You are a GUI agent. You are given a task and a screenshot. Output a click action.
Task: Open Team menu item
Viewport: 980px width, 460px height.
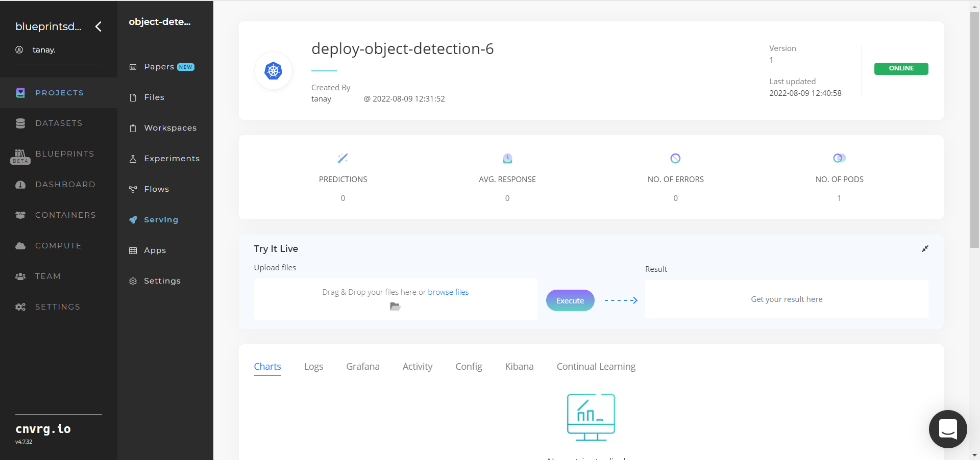click(48, 276)
